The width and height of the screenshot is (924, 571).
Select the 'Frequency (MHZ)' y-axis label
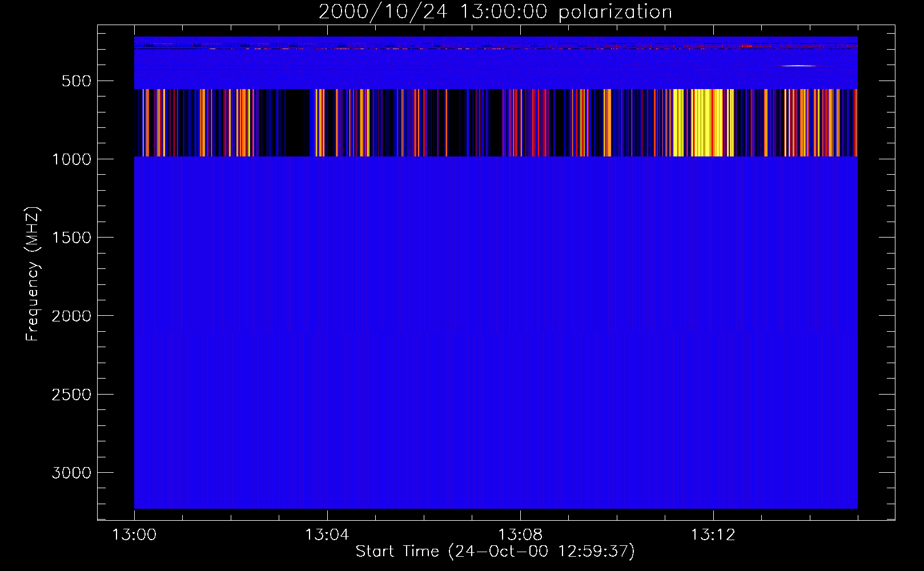pyautogui.click(x=33, y=274)
